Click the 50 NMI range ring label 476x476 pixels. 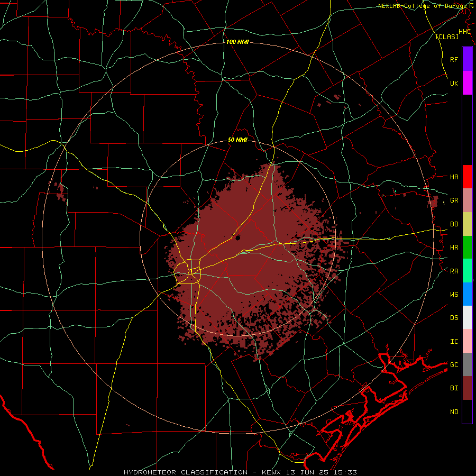(x=237, y=140)
